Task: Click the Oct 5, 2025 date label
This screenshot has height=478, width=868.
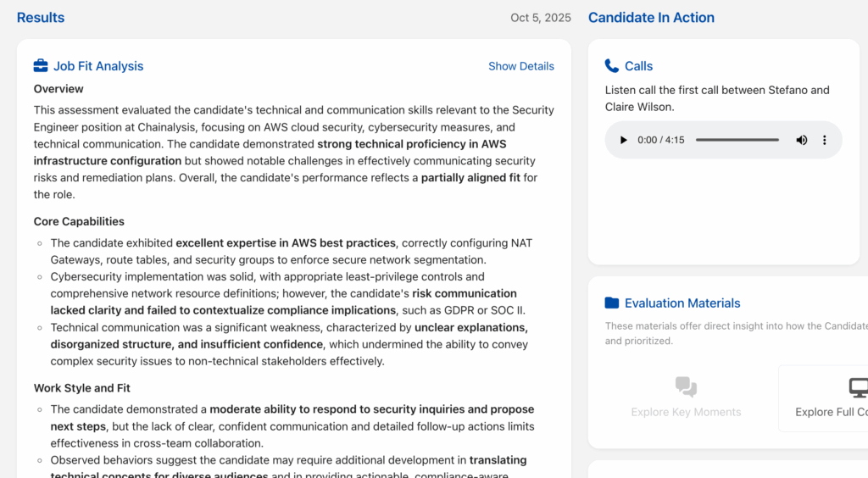Action: [541, 18]
